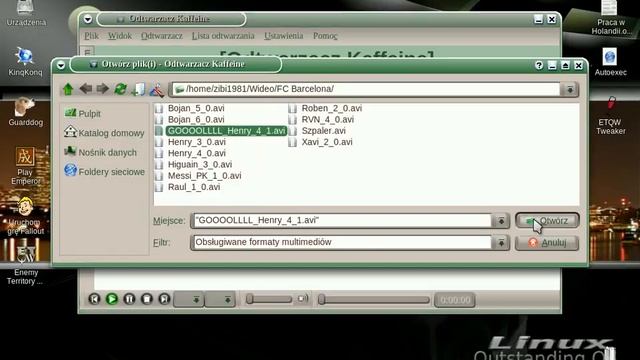Screen dimensions: 640x360
Task: Skip to next track in Kaffeine
Action: point(164,299)
